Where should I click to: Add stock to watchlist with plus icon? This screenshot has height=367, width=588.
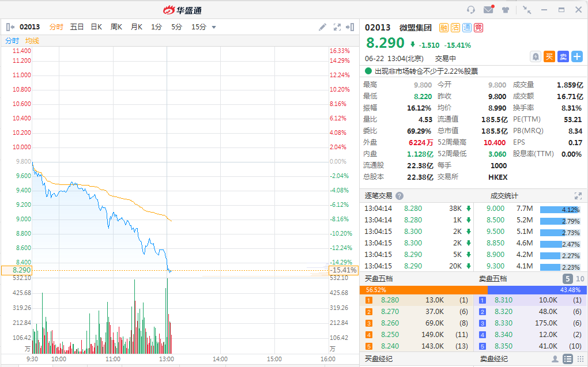pos(577,56)
